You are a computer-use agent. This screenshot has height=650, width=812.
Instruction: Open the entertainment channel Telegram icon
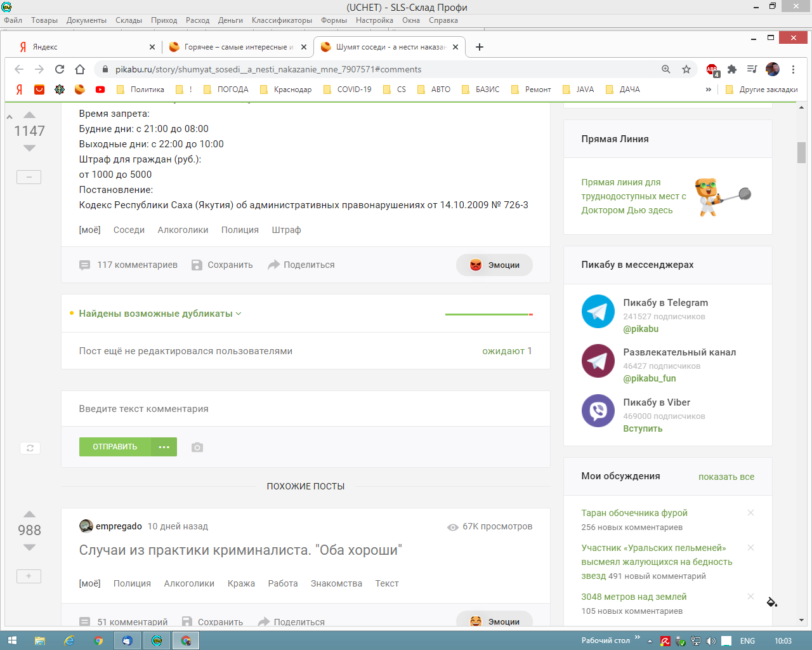(x=598, y=361)
